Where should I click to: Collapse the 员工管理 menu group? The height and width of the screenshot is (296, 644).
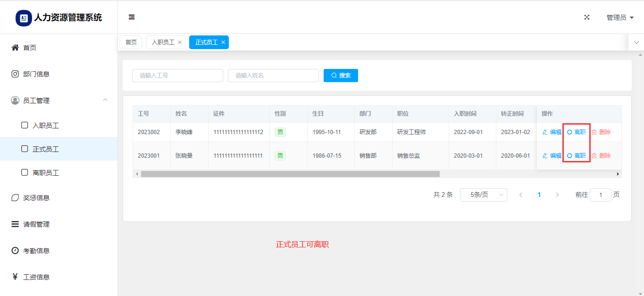point(105,100)
